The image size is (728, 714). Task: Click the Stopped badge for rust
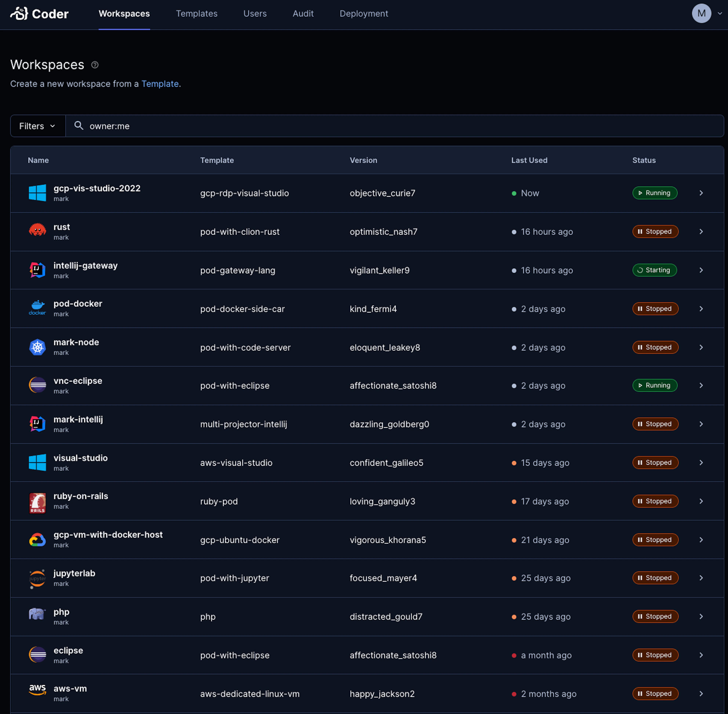pyautogui.click(x=655, y=231)
